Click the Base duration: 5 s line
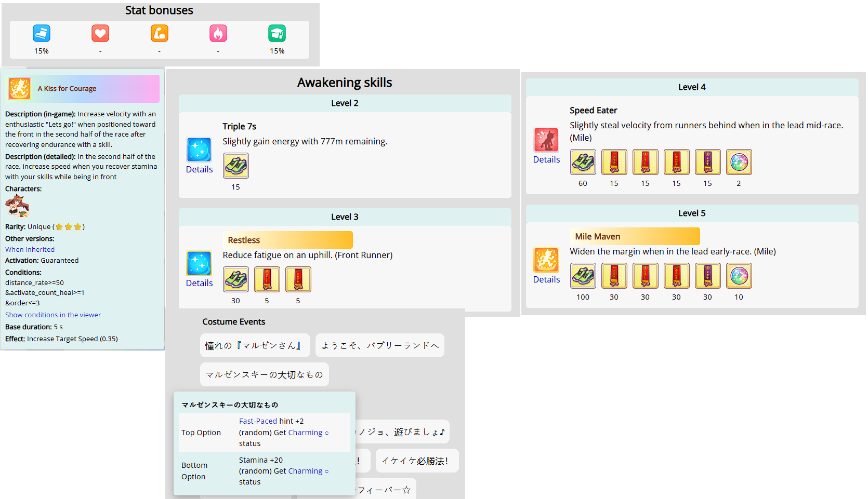Screen dimensions: 868x499 (34, 327)
